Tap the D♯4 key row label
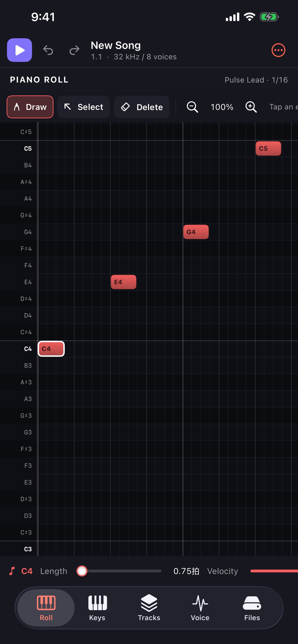298x644 pixels. [x=26, y=299]
